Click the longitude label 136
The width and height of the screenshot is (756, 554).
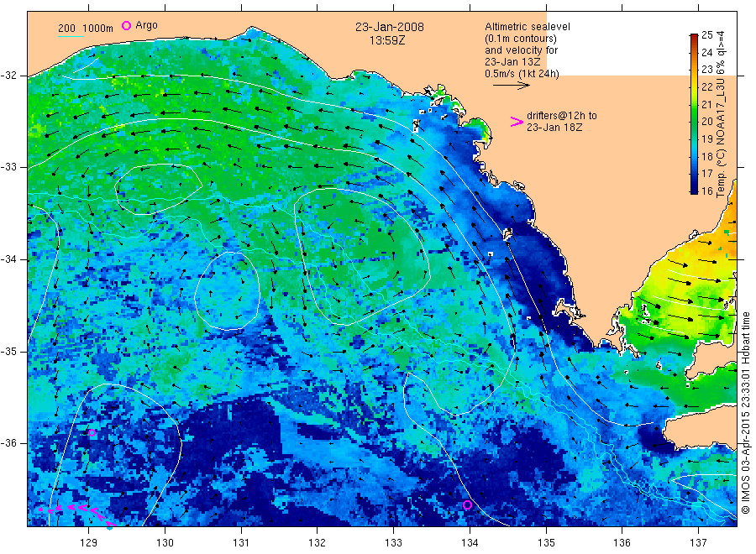tap(622, 543)
